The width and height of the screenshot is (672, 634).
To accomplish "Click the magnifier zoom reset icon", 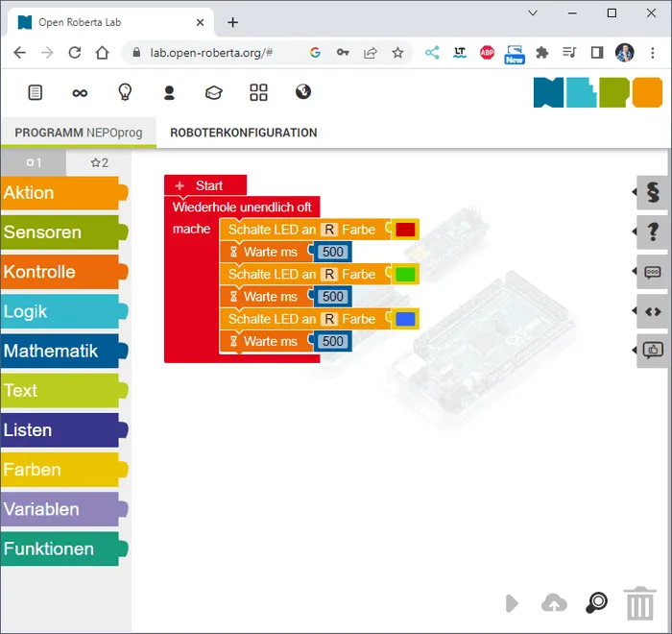I will (596, 602).
